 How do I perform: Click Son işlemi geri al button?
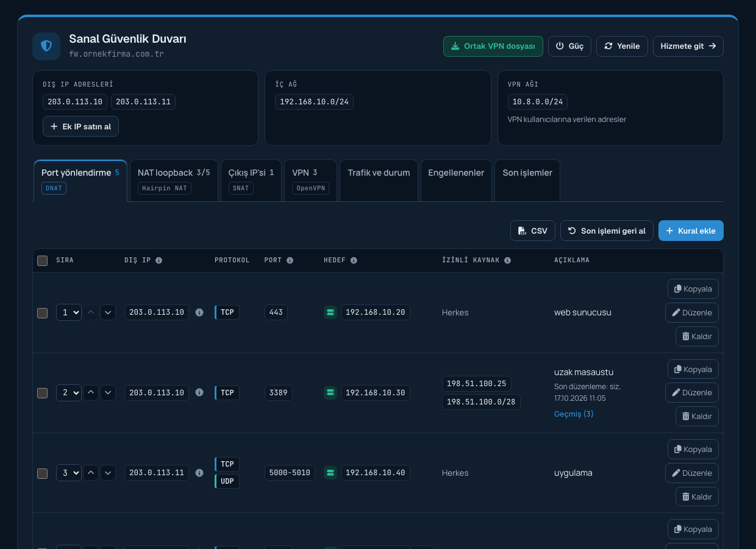[607, 231]
